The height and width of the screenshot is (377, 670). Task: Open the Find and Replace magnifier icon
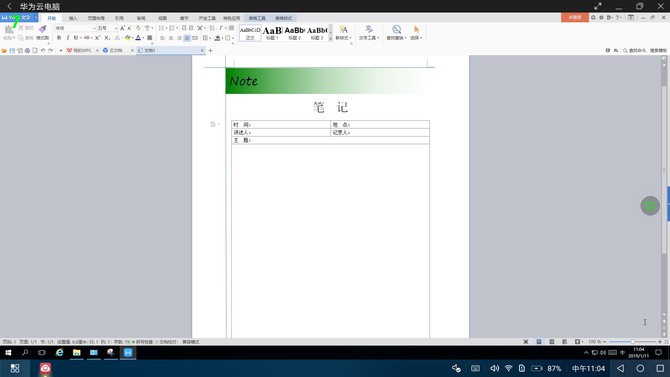396,29
